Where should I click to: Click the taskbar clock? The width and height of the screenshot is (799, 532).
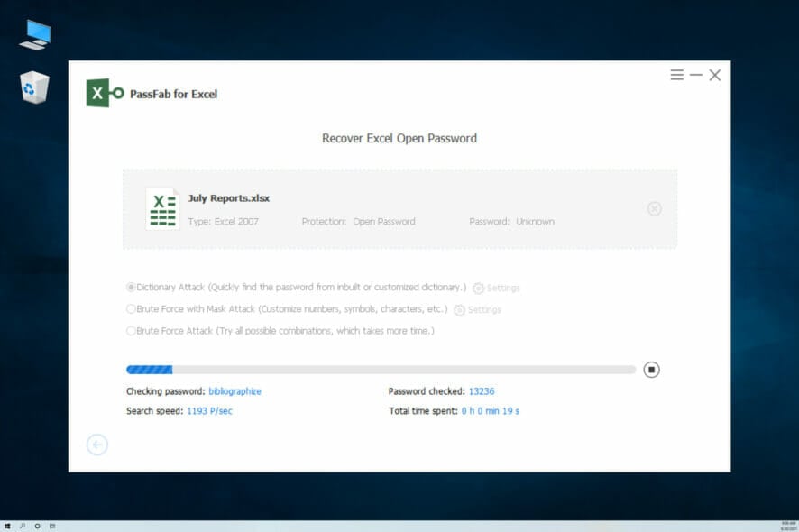click(788, 526)
